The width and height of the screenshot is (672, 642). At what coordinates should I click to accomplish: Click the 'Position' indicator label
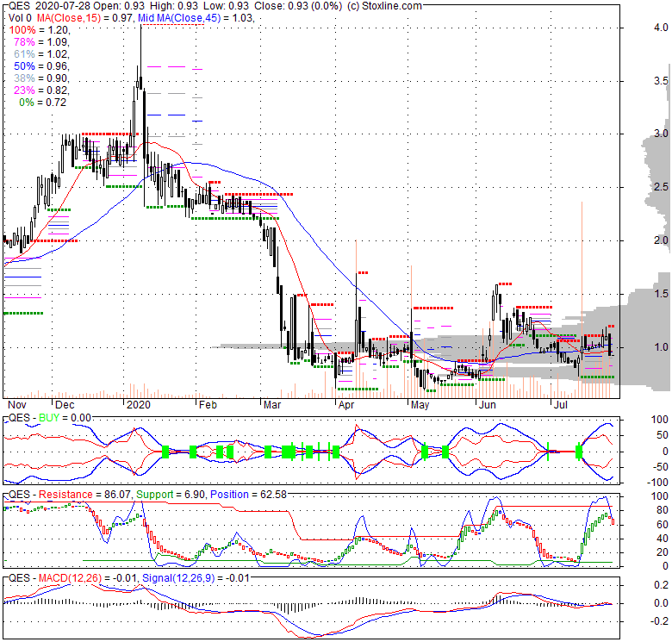[x=229, y=495]
